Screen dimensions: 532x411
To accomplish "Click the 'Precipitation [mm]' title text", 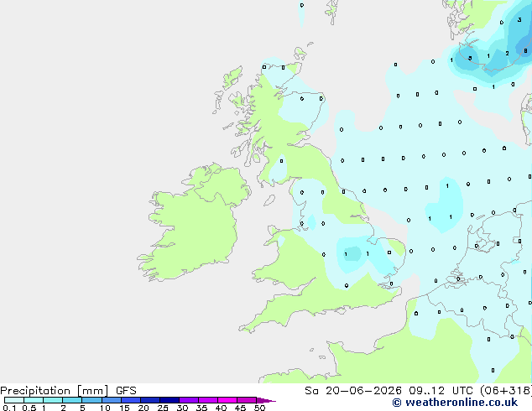I will (x=55, y=391).
